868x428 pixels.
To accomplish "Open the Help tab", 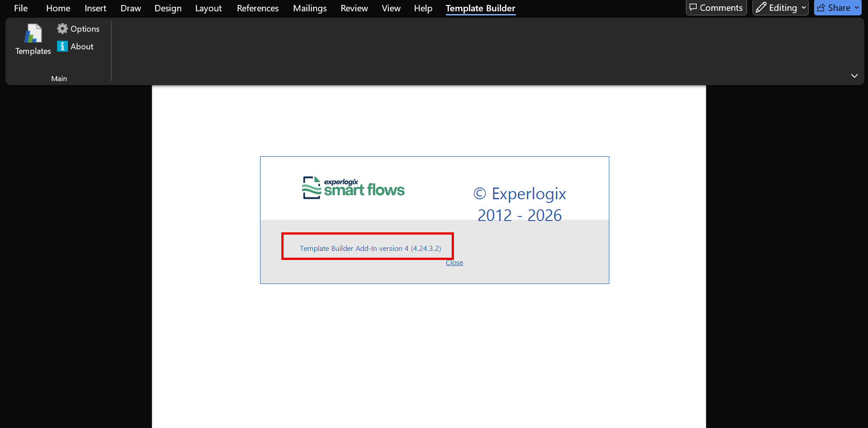I will coord(423,8).
